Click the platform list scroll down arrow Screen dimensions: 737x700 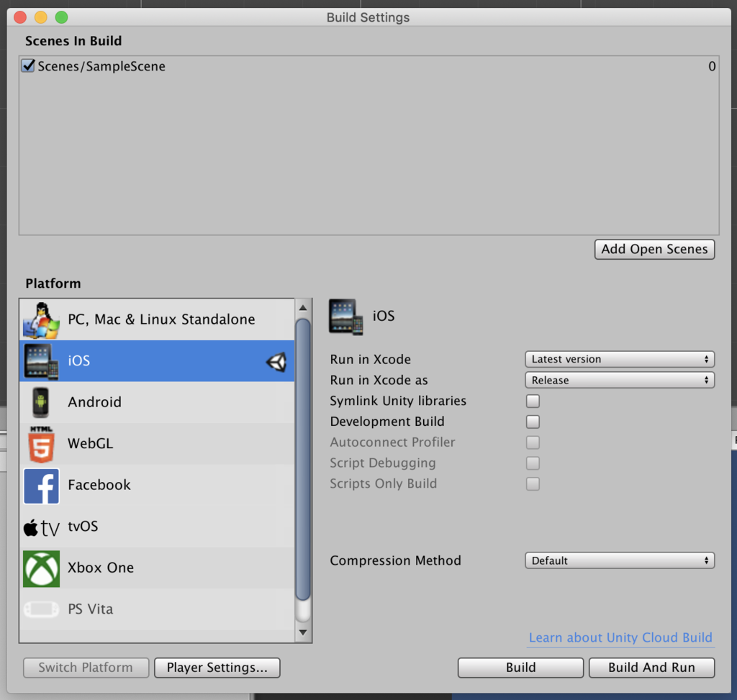303,632
